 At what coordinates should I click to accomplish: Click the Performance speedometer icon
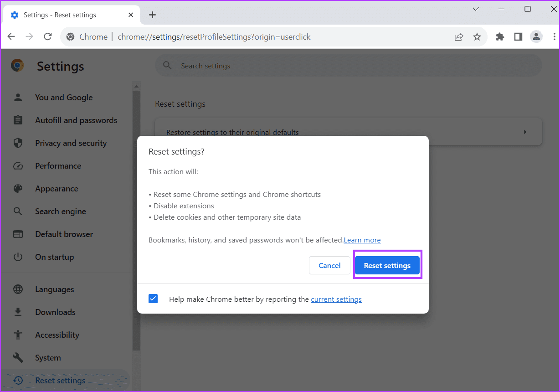point(18,165)
